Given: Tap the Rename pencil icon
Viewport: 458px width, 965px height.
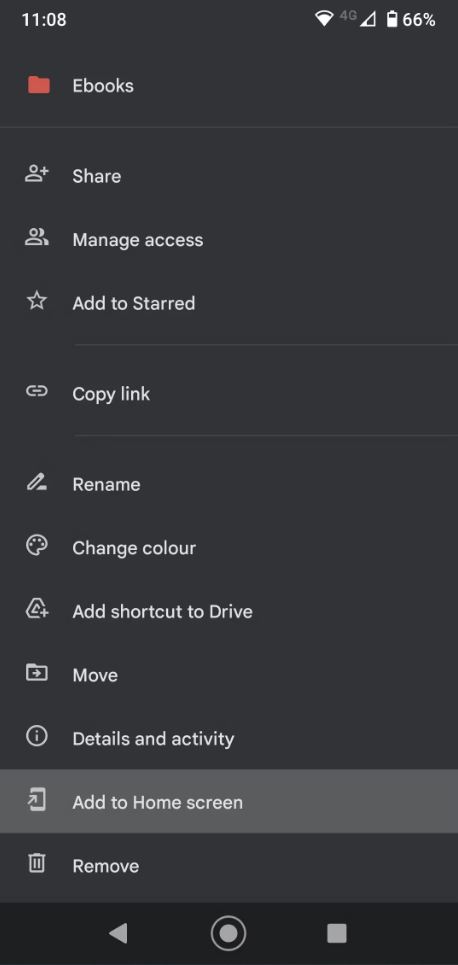Looking at the screenshot, I should click(x=37, y=483).
